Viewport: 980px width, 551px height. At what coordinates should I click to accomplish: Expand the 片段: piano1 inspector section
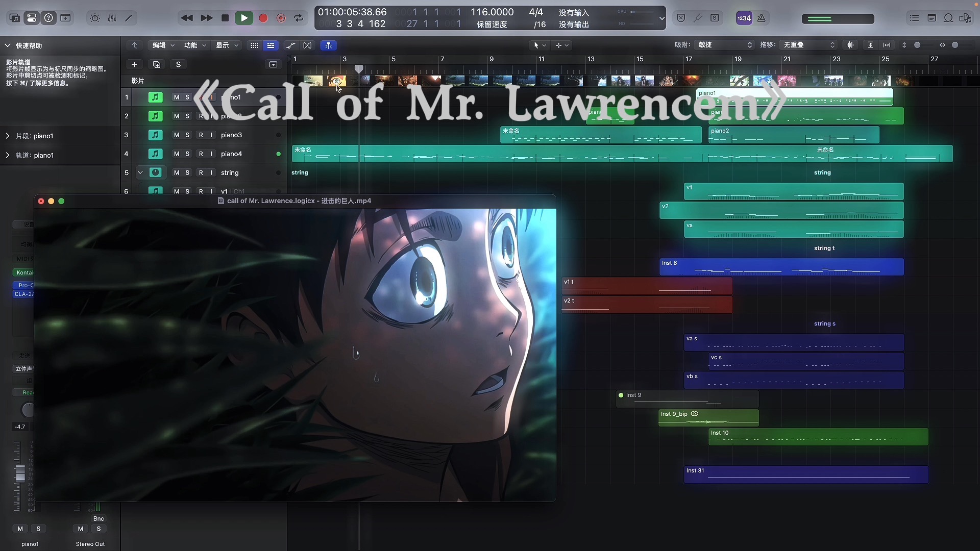8,136
